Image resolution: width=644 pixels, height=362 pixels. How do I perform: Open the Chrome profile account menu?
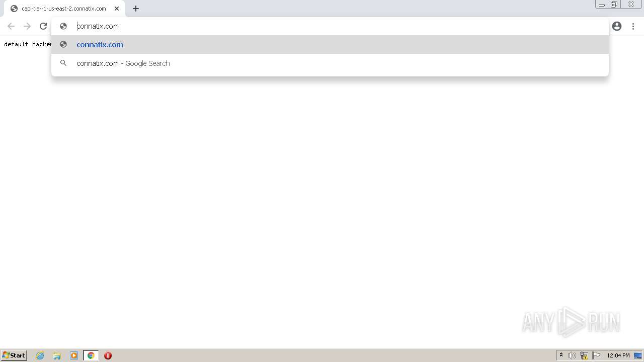617,26
